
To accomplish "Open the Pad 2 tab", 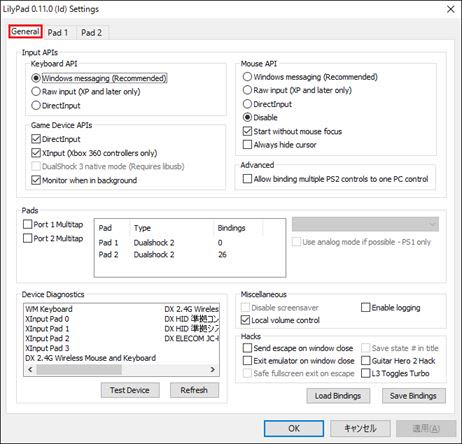I will coord(91,33).
